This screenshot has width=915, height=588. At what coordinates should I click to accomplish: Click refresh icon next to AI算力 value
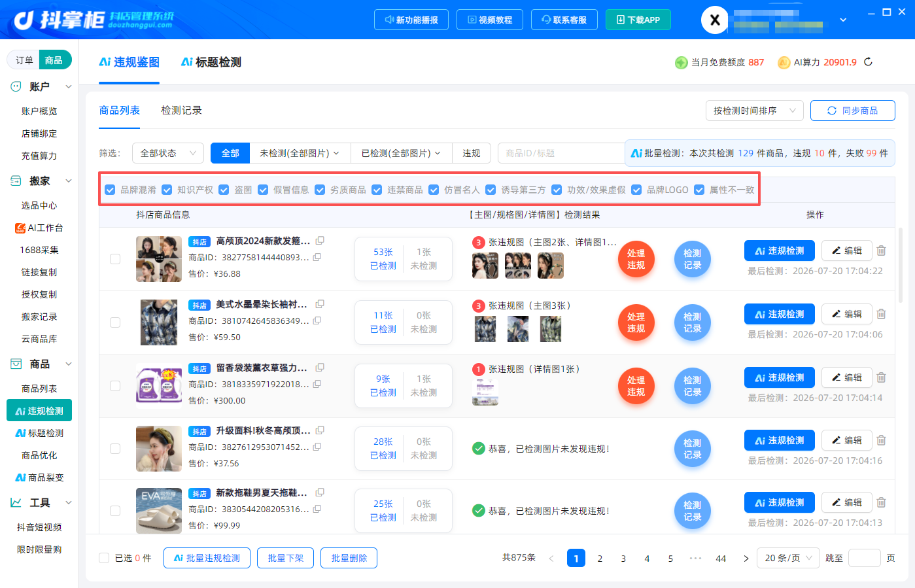tap(868, 62)
